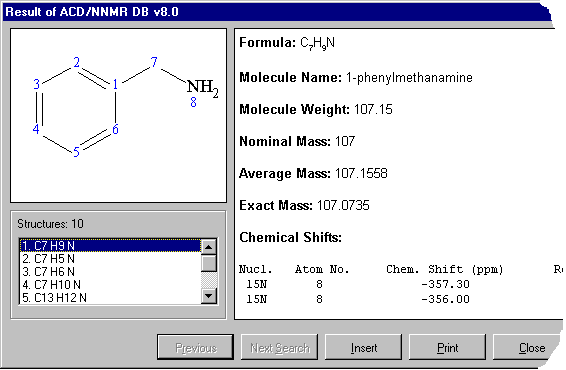This screenshot has width=566, height=370.
Task: Click the dialog title bar
Action: (x=276, y=12)
